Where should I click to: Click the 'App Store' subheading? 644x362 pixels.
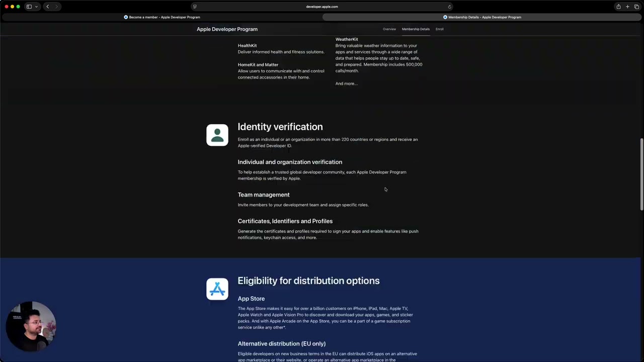251,299
